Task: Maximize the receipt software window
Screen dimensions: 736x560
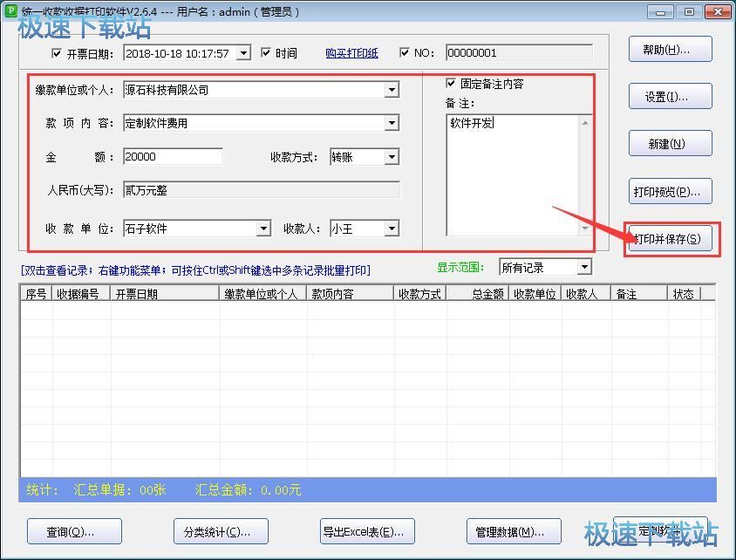Action: pos(689,11)
